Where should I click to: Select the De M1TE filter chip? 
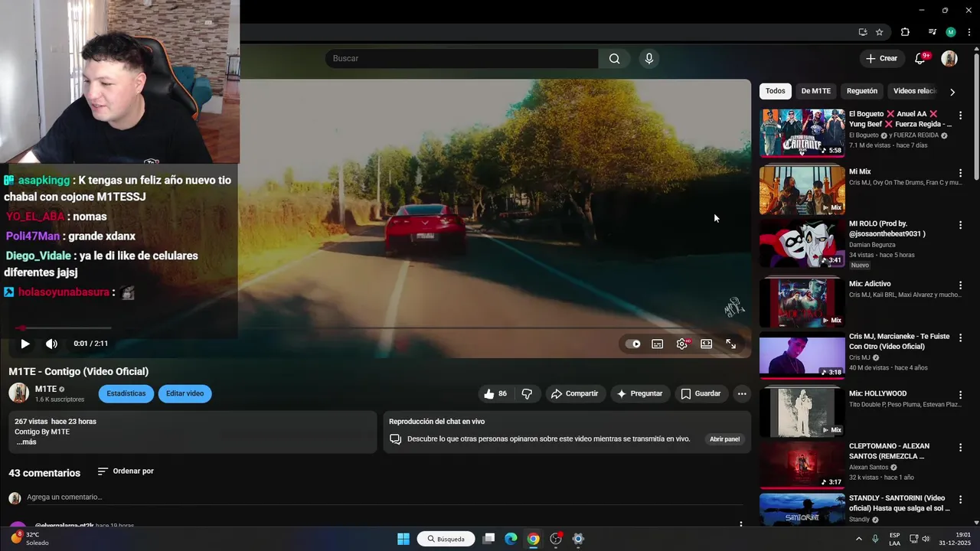click(815, 91)
